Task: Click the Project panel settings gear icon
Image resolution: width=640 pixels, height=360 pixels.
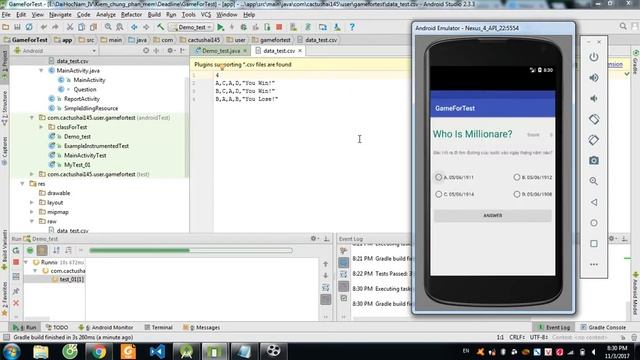Action: click(x=170, y=51)
